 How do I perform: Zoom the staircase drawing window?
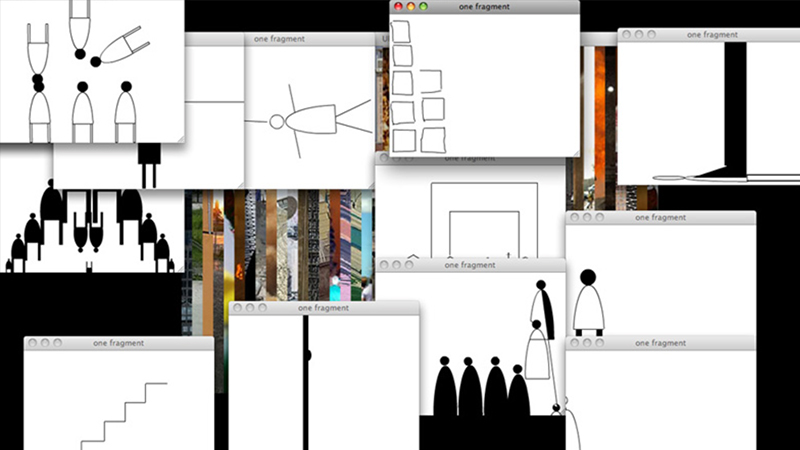tap(58, 343)
